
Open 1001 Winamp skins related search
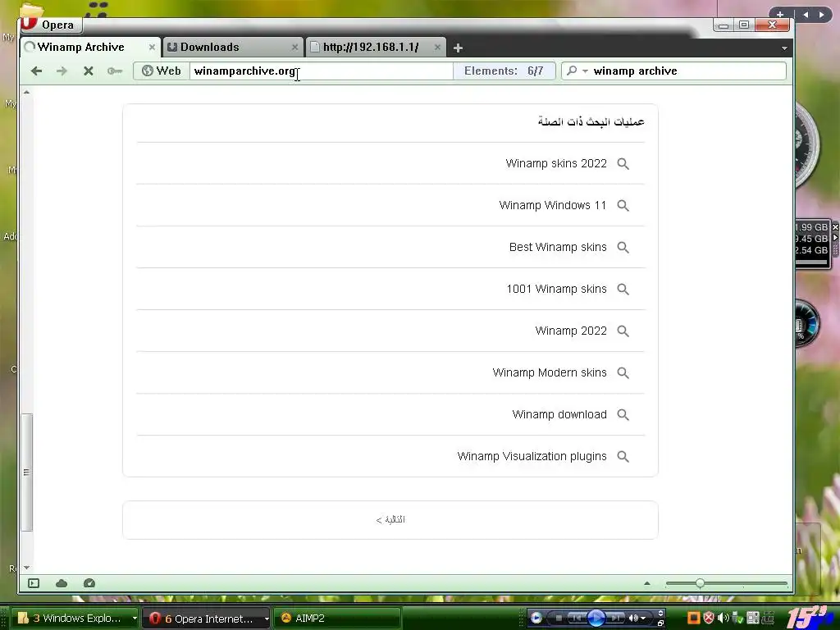(556, 289)
